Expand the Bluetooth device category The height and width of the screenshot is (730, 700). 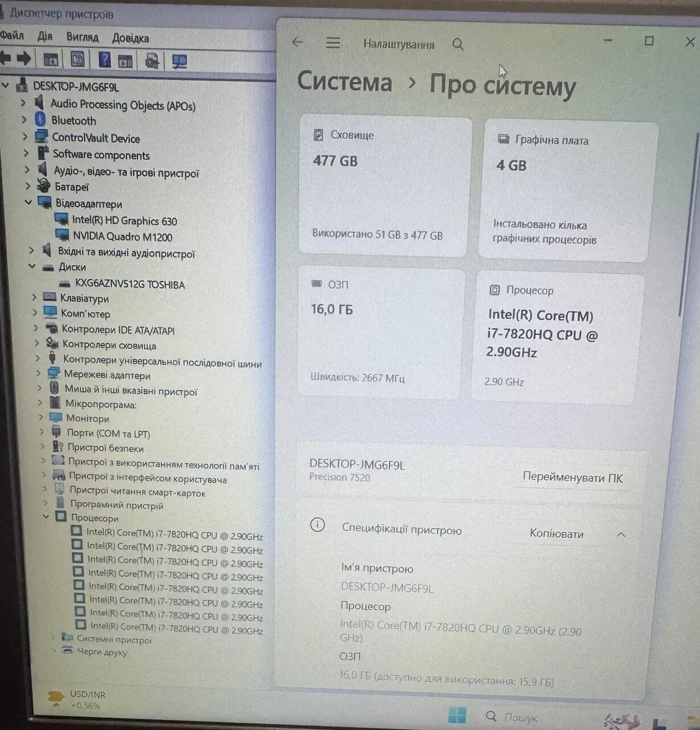click(24, 120)
